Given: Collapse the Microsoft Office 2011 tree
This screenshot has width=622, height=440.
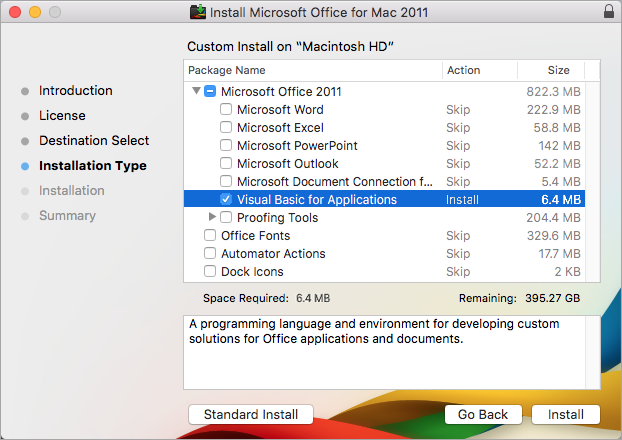Looking at the screenshot, I should [x=194, y=92].
